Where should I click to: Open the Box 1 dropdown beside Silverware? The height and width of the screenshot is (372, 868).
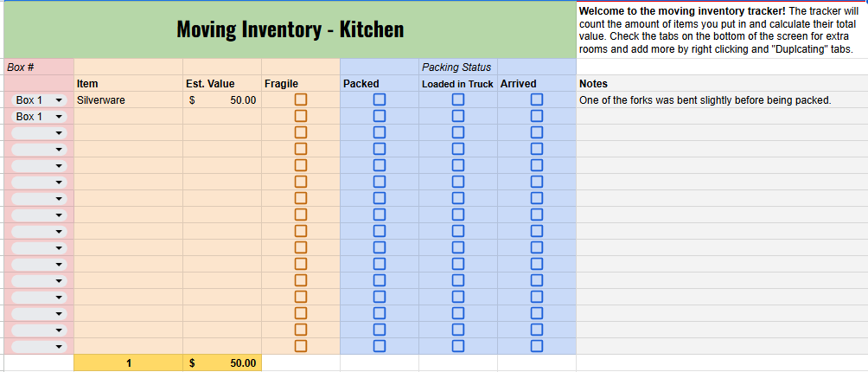click(59, 100)
